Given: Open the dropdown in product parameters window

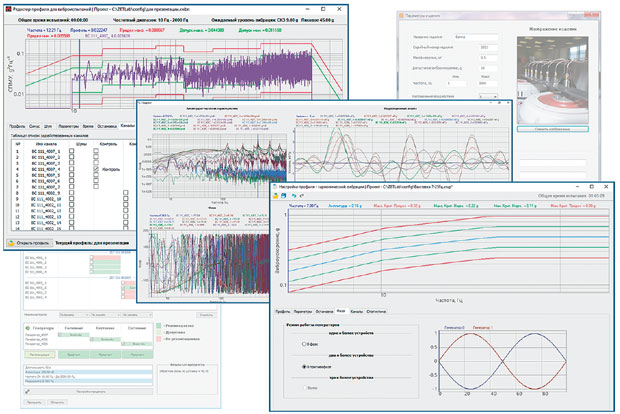Looking at the screenshot, I should point(488,96).
